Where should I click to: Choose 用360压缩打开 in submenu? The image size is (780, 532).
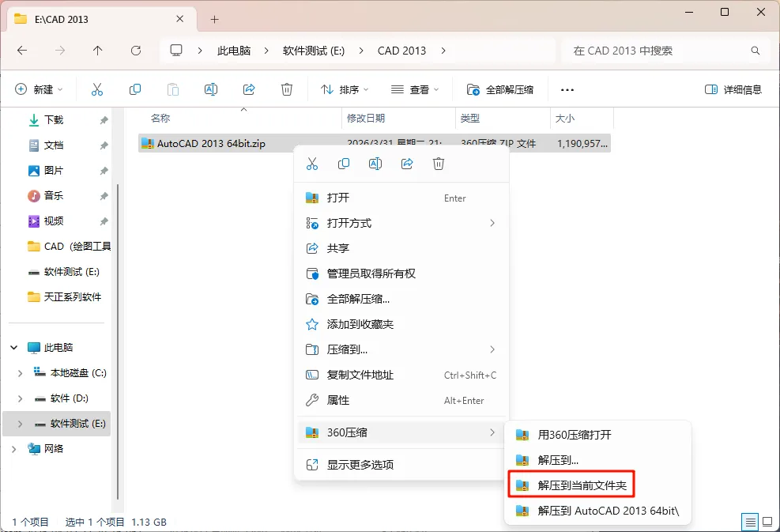click(x=597, y=435)
